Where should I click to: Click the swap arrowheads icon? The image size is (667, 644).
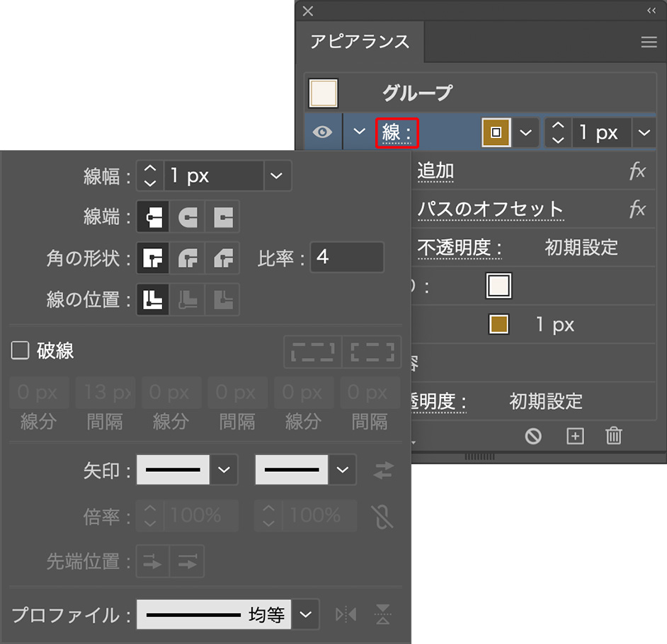[x=382, y=471]
